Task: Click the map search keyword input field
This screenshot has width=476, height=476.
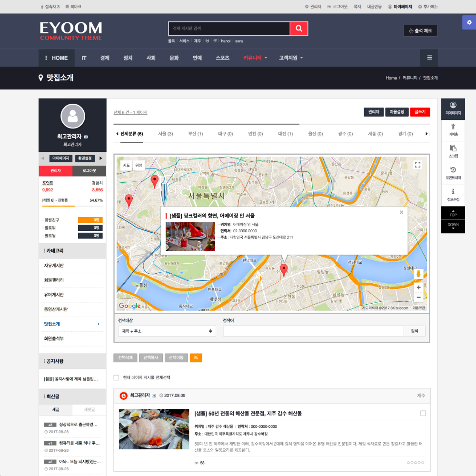Action: click(x=313, y=331)
